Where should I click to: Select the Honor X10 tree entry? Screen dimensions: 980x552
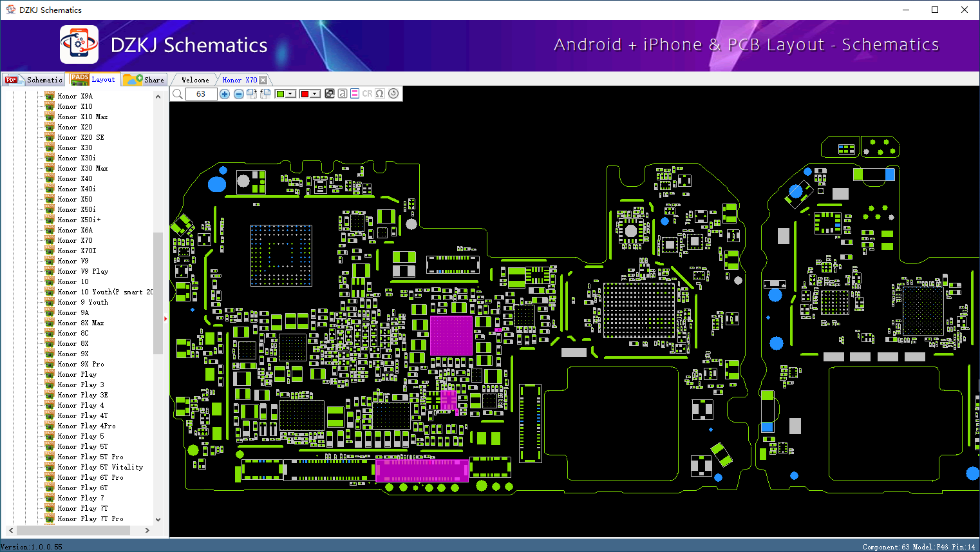tap(75, 106)
